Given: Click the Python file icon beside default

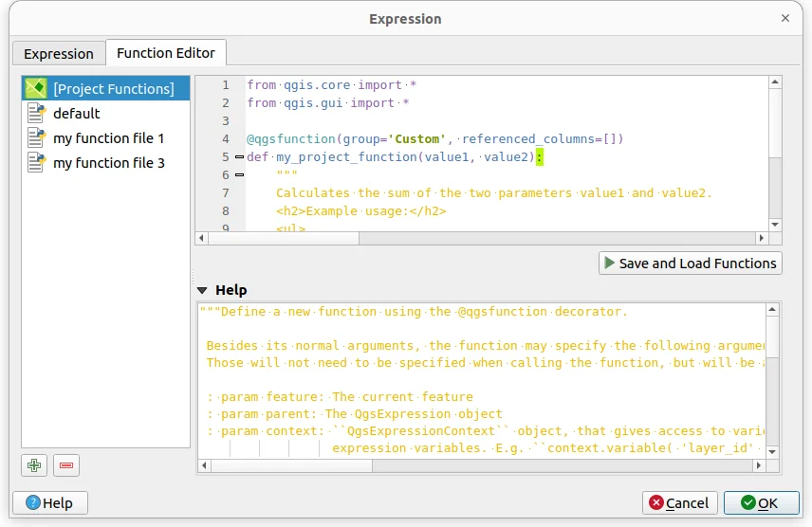Looking at the screenshot, I should point(36,113).
